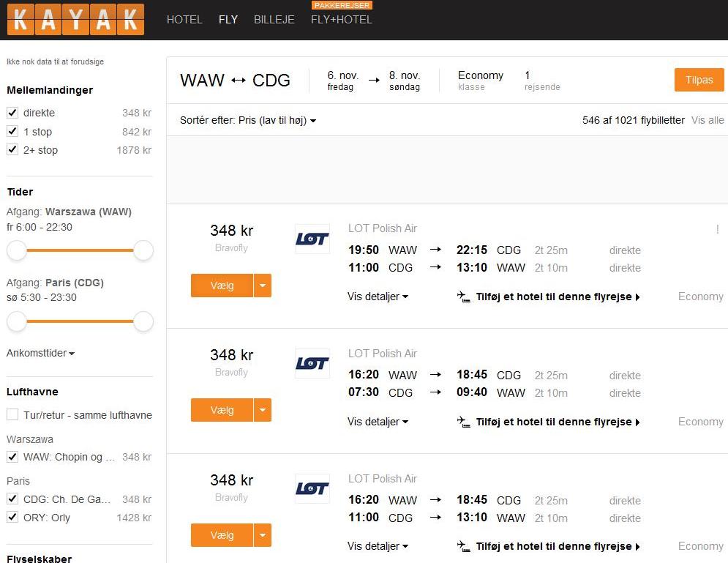Image resolution: width=728 pixels, height=563 pixels.
Task: Toggle the 2+ stop checkbox
Action: [x=12, y=149]
